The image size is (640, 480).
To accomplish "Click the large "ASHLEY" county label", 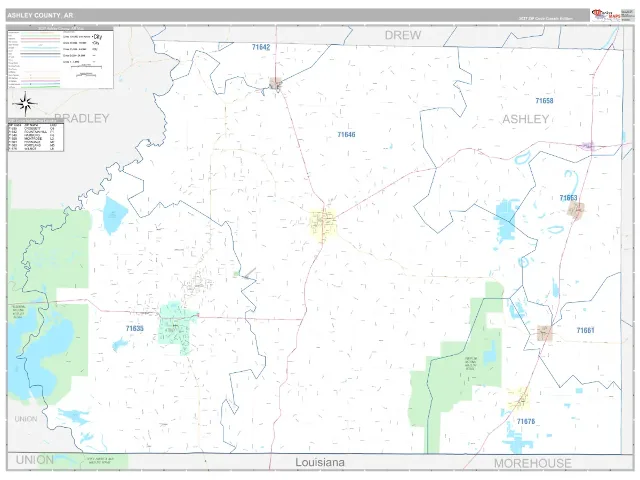I will point(525,119).
